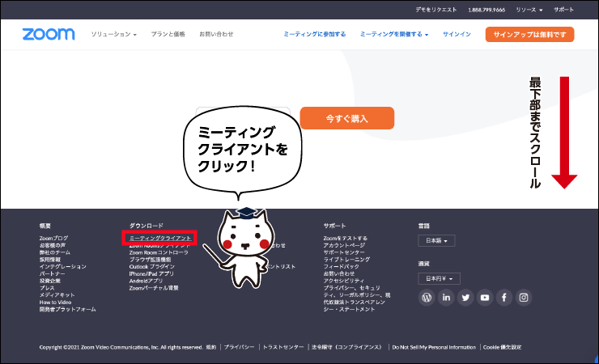
Task: Open the アカウントページ link
Action: click(x=344, y=245)
